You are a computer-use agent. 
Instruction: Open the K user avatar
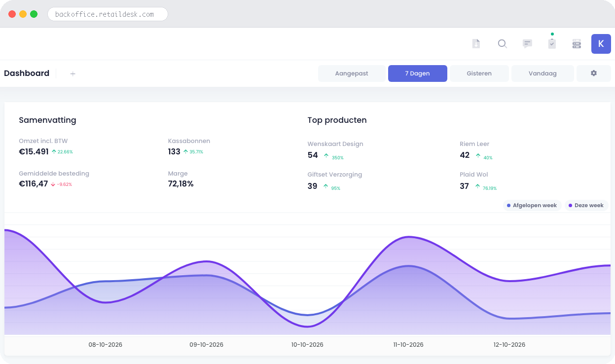tap(601, 44)
